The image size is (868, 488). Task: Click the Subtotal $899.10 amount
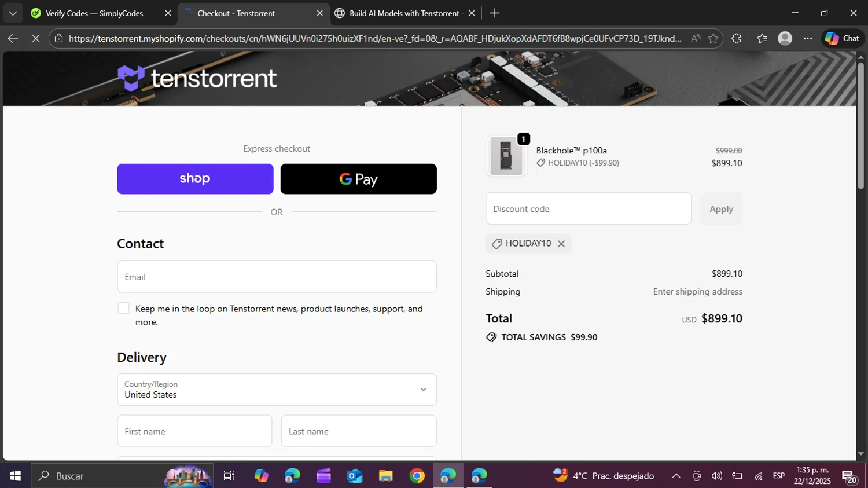(727, 274)
